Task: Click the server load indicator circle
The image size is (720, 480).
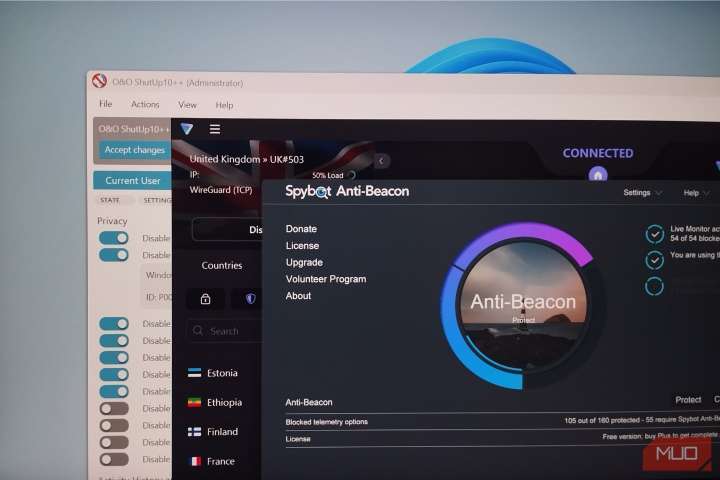Action: [351, 175]
